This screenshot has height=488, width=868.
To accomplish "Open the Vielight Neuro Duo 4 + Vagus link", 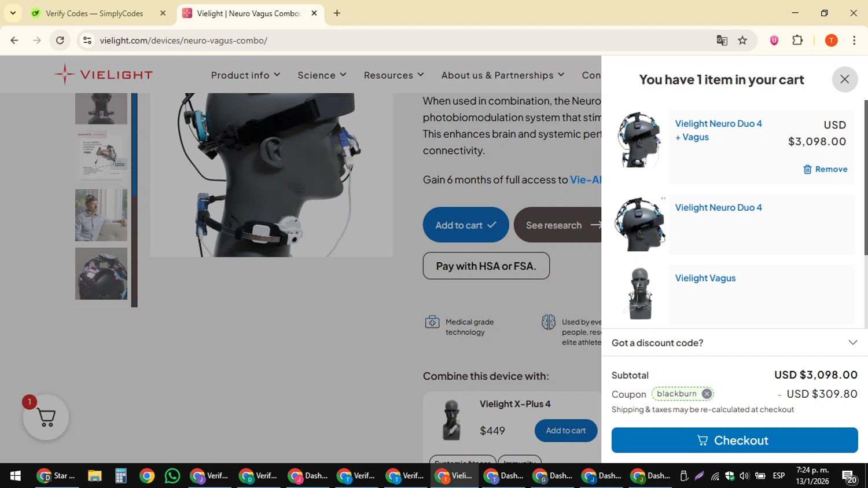I will tap(718, 130).
